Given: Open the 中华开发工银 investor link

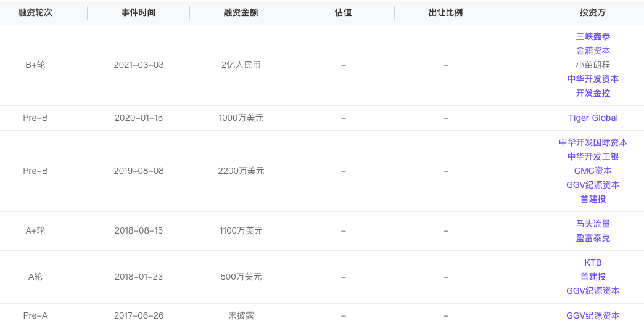Looking at the screenshot, I should point(593,156).
